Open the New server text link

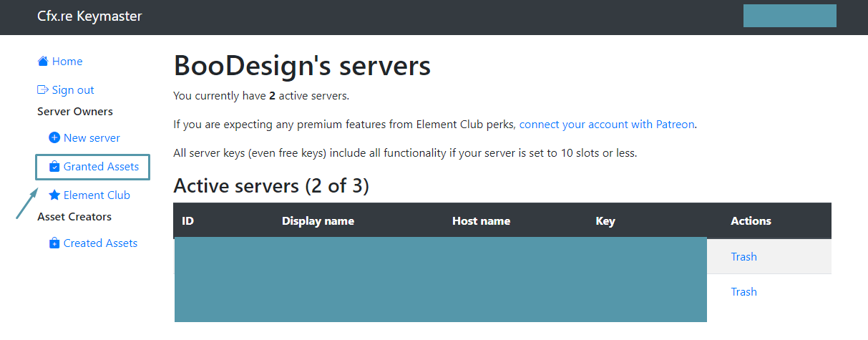tap(92, 137)
